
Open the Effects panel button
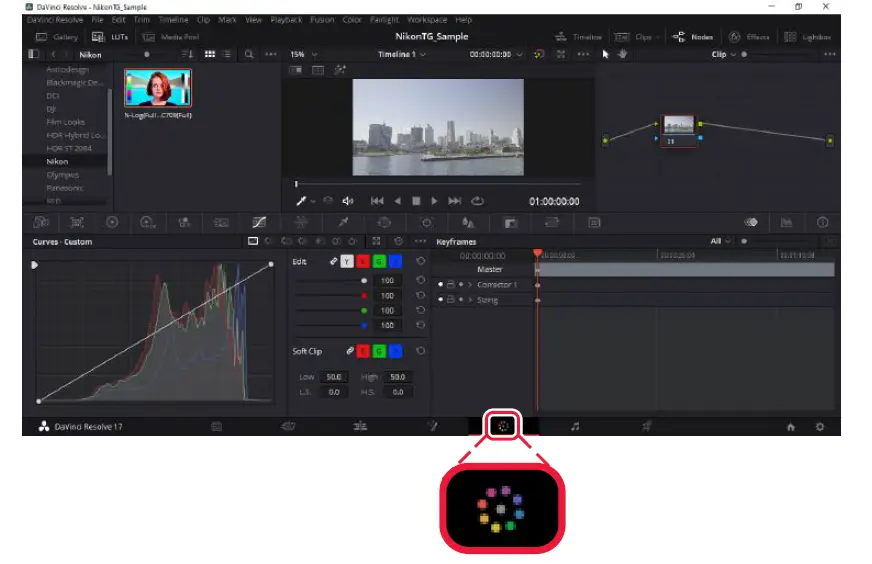click(749, 37)
